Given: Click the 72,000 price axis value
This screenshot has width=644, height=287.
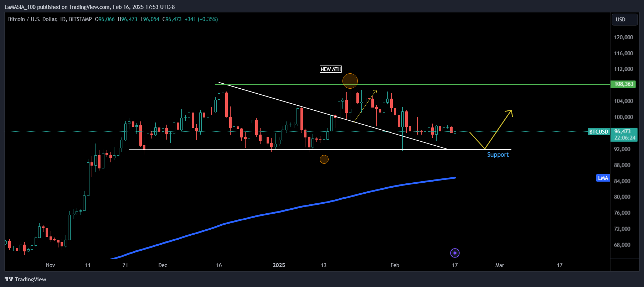Looking at the screenshot, I should coord(622,229).
